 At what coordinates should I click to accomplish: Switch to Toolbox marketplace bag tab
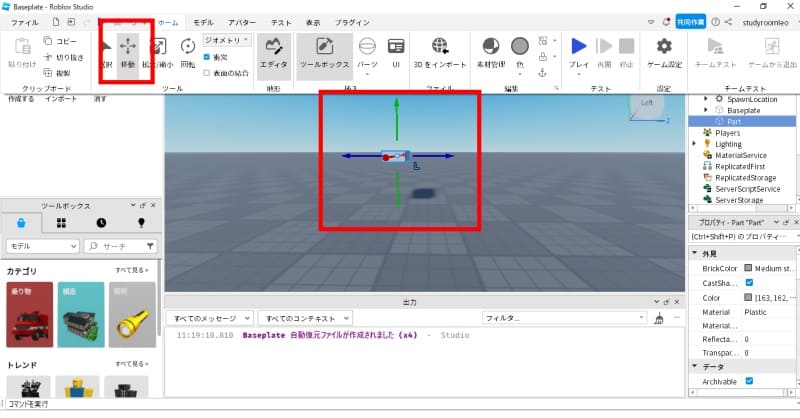pyautogui.click(x=21, y=223)
